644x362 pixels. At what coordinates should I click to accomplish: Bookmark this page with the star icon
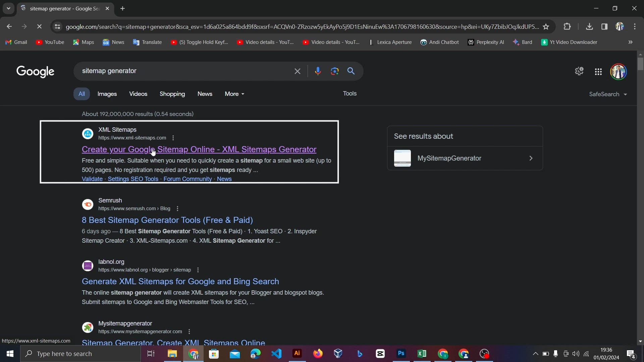(546, 26)
